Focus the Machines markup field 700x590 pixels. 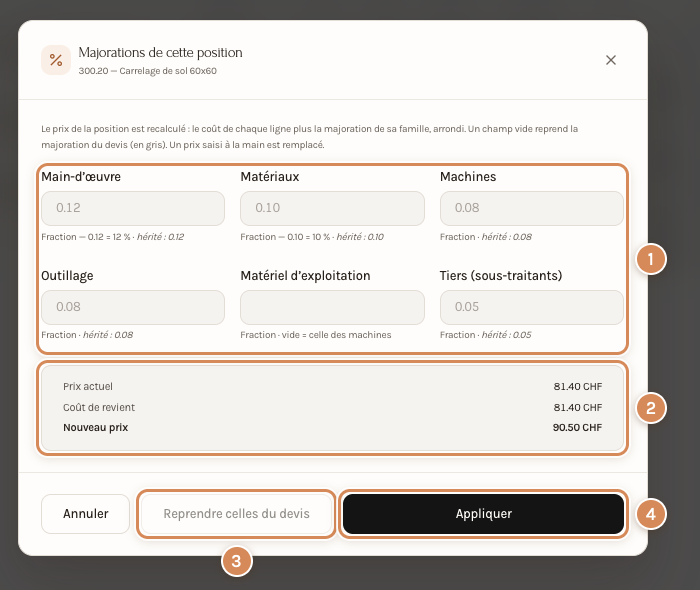532,208
